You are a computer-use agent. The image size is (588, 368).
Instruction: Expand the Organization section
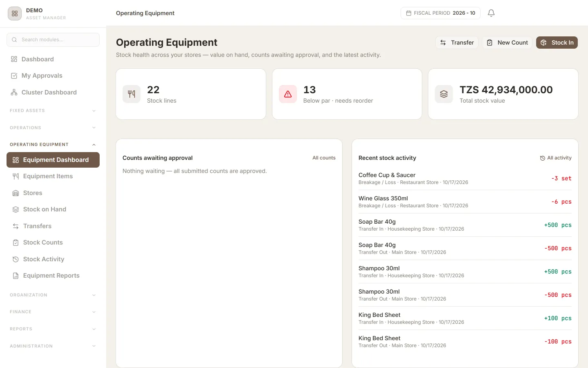pos(53,295)
